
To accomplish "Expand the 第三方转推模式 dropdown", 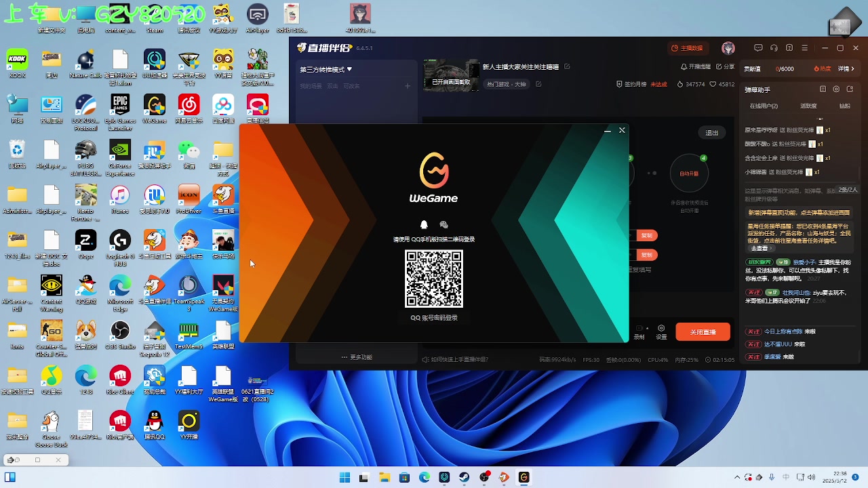I will coord(326,69).
